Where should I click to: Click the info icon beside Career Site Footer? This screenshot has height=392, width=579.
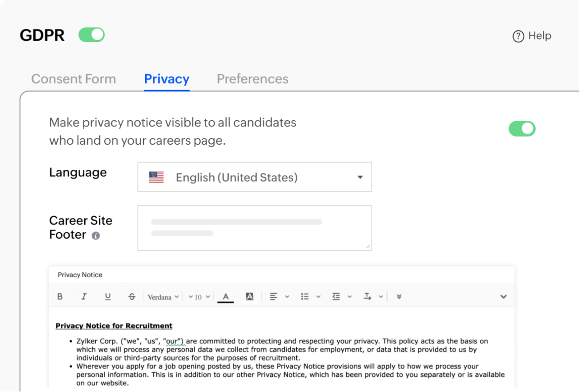pyautogui.click(x=96, y=236)
